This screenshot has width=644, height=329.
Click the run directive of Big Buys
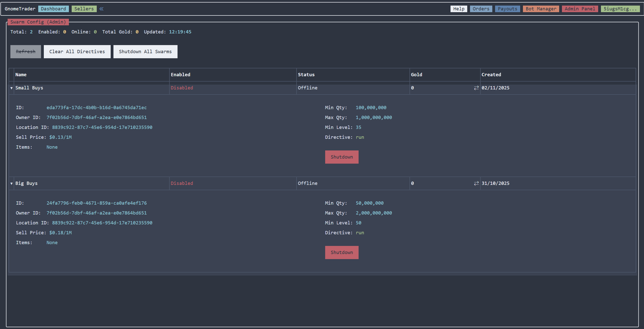click(x=360, y=233)
